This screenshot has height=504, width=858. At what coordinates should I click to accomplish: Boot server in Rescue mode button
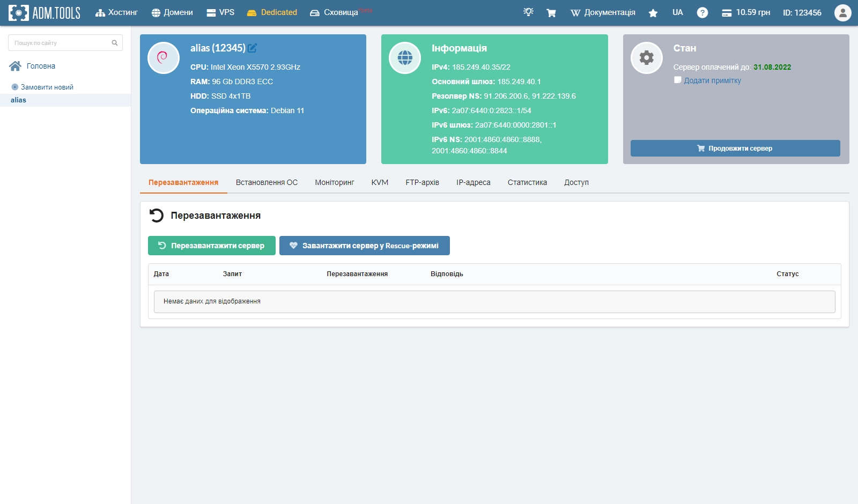coord(364,246)
